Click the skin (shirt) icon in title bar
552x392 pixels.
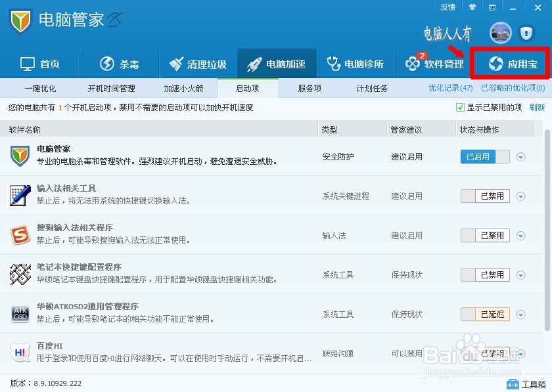472,7
